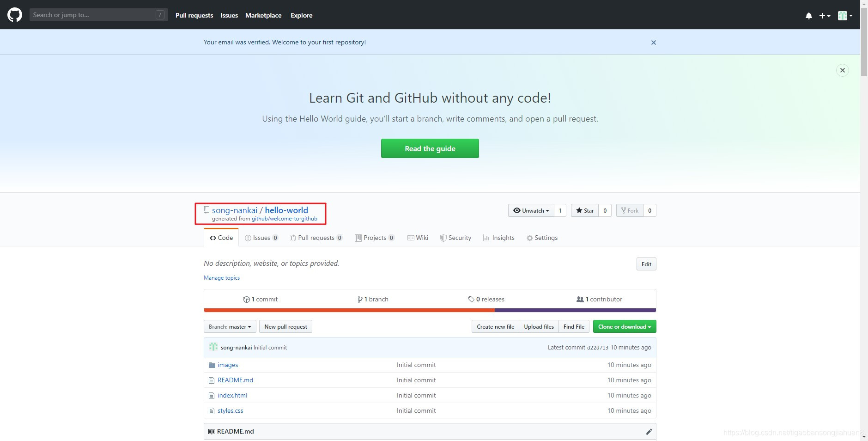Viewport: 868px width, 441px height.
Task: Click New pull request
Action: click(285, 326)
